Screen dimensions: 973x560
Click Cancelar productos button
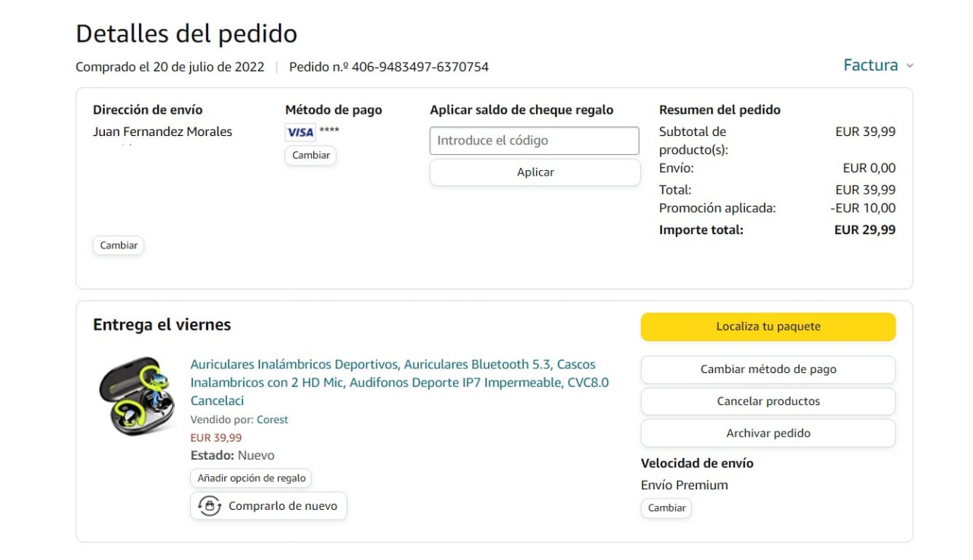[768, 401]
